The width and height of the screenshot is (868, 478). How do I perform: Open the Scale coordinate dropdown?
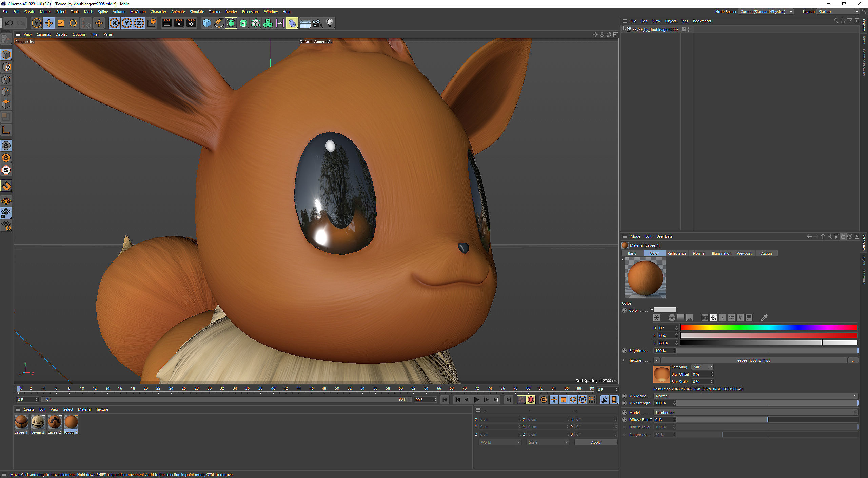tap(548, 442)
